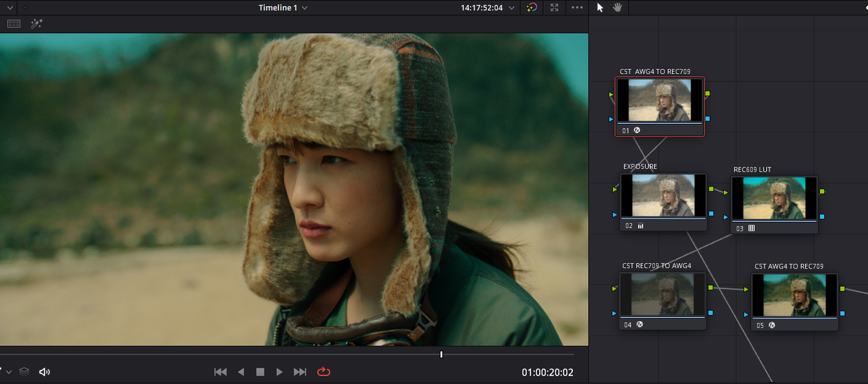Screen dimensions: 868x384
Task: Toggle the red loop playback button
Action: pyautogui.click(x=323, y=372)
